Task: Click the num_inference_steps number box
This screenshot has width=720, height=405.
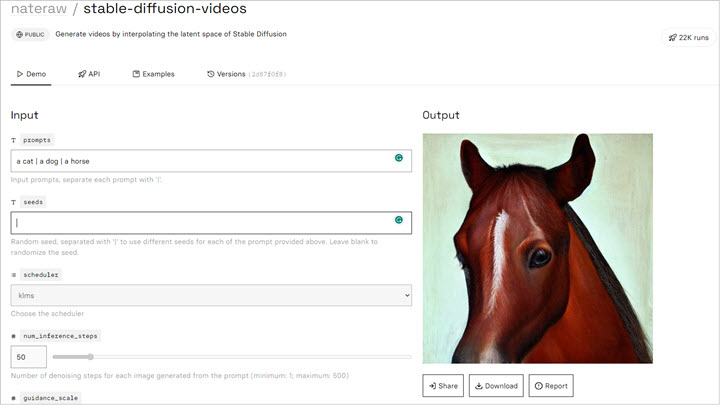Action: (x=28, y=357)
